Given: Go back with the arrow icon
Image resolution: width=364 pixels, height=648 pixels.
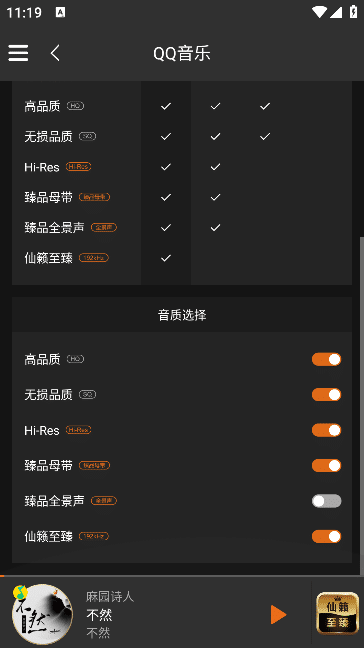Looking at the screenshot, I should [55, 53].
